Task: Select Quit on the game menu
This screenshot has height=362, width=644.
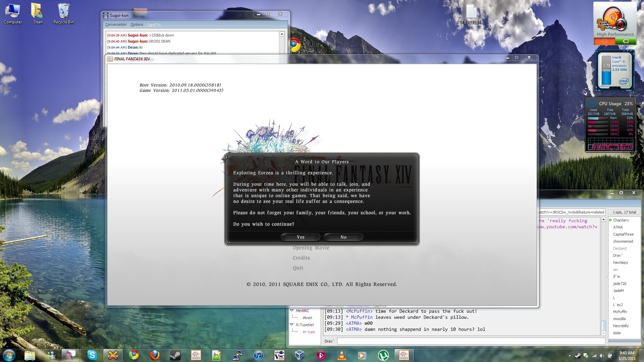Action: [298, 268]
